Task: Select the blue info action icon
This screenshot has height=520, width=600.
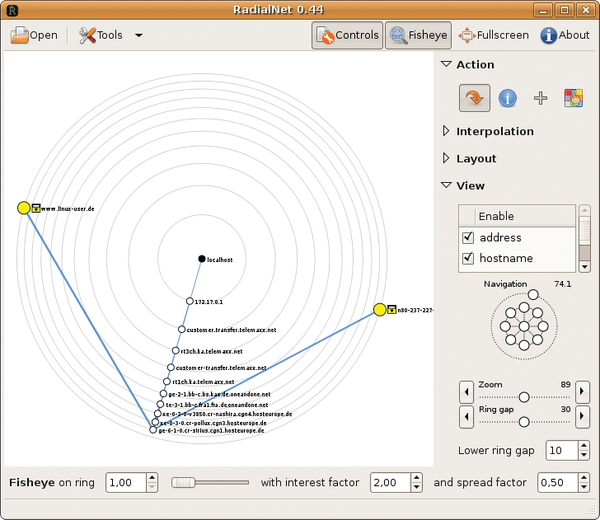Action: tap(508, 98)
